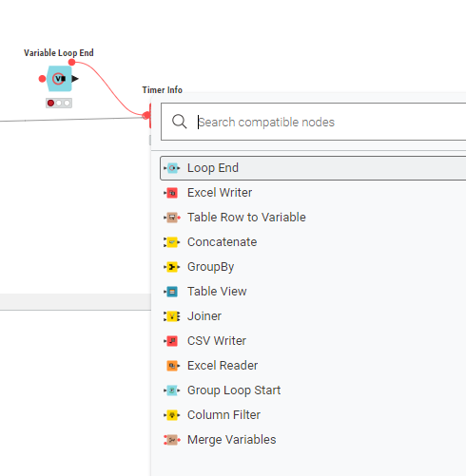Screen dimensions: 466x476
Task: Click the Joiner node icon
Action: click(172, 316)
